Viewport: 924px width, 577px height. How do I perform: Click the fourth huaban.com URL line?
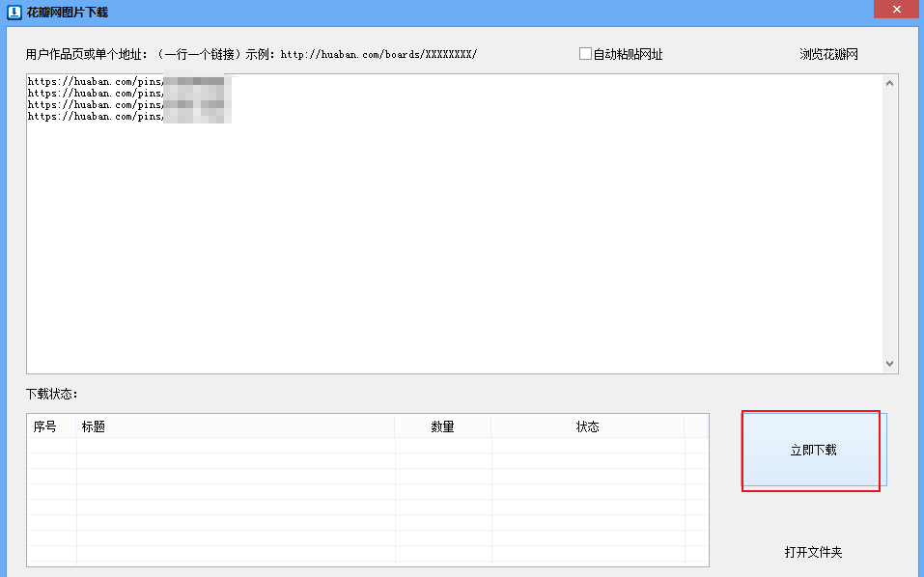95,116
